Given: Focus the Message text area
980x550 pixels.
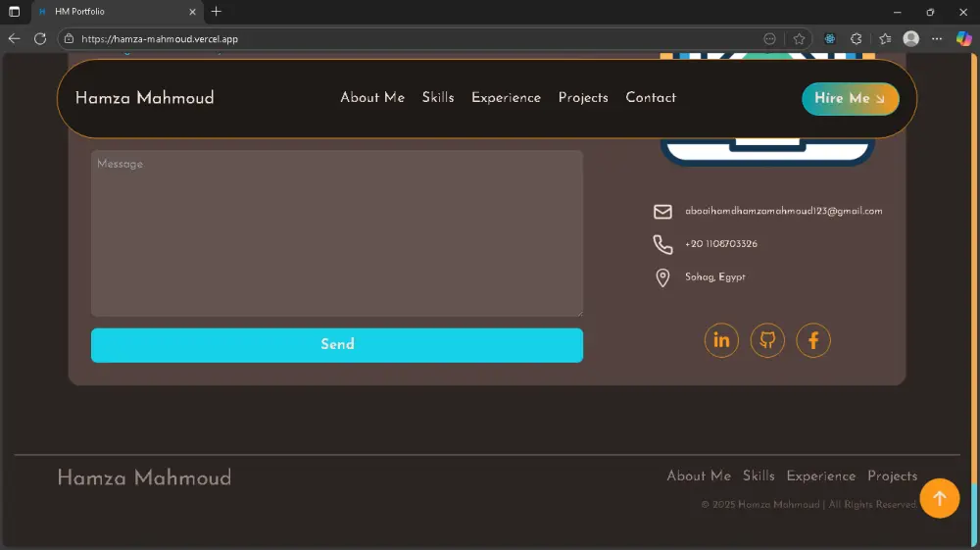Looking at the screenshot, I should [x=337, y=233].
